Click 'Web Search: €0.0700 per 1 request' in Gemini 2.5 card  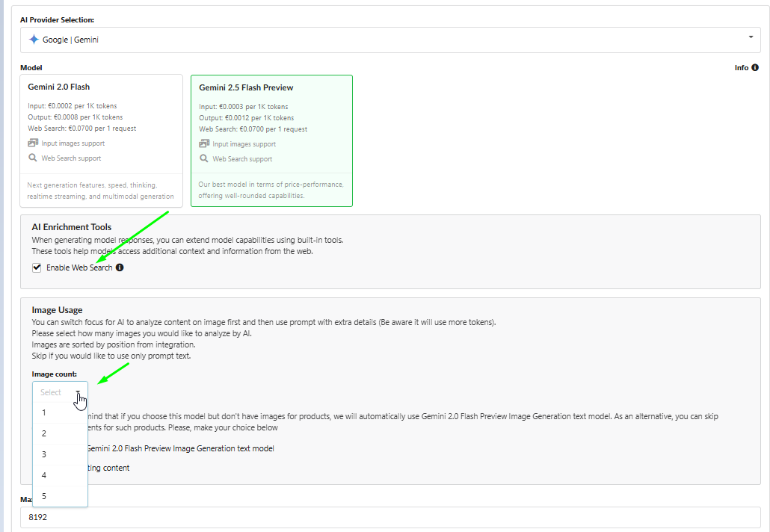tap(253, 129)
